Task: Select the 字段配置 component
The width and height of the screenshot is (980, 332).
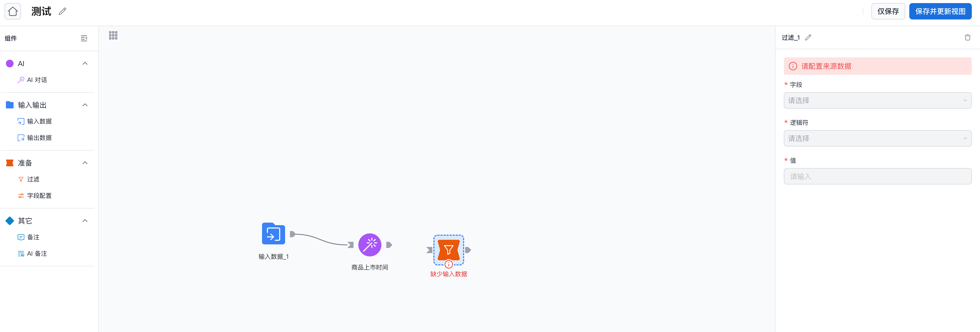Action: coord(39,195)
